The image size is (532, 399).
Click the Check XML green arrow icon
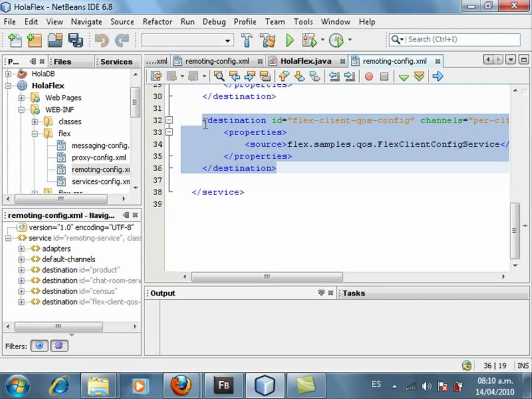click(403, 77)
